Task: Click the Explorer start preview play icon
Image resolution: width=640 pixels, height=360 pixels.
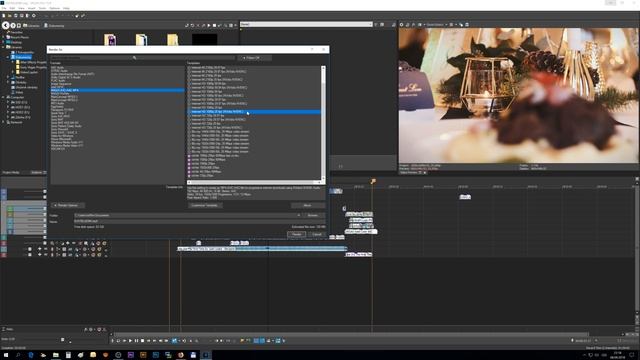Action: [209, 25]
